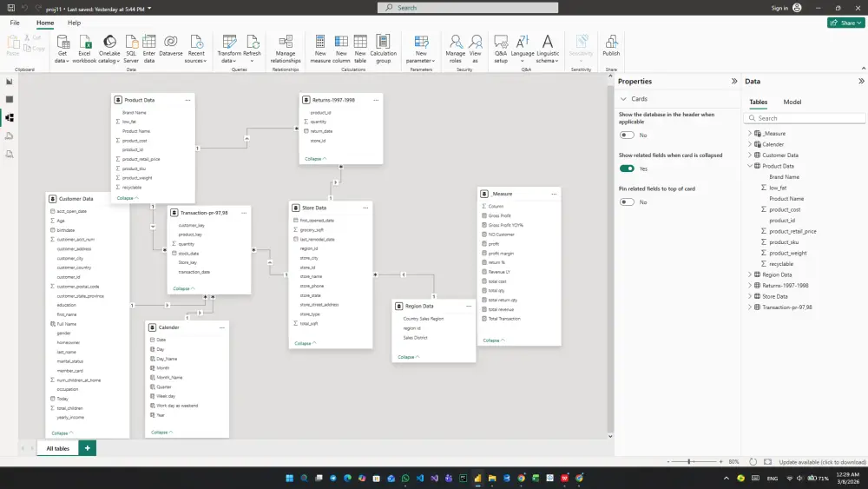
Task: Adjust the zoom slider handle
Action: (x=689, y=461)
